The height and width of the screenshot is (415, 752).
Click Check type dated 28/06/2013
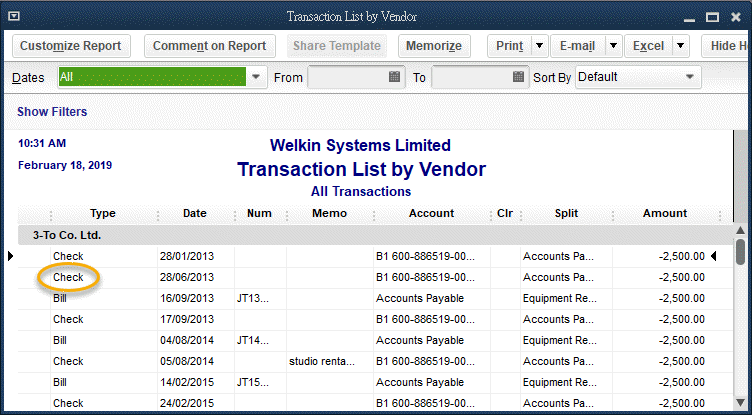coord(68,277)
